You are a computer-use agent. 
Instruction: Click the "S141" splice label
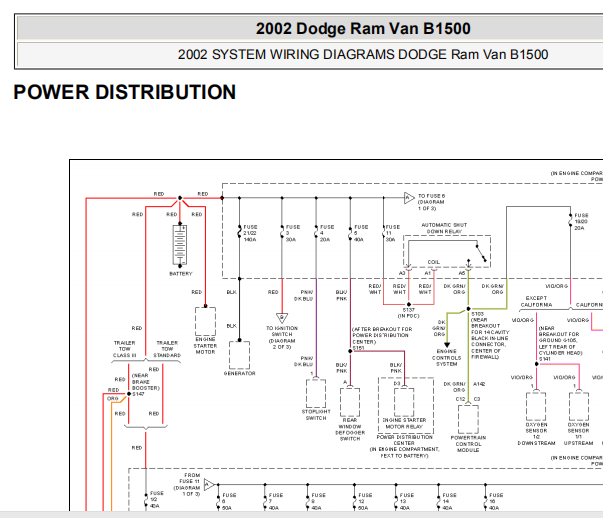[545, 359]
